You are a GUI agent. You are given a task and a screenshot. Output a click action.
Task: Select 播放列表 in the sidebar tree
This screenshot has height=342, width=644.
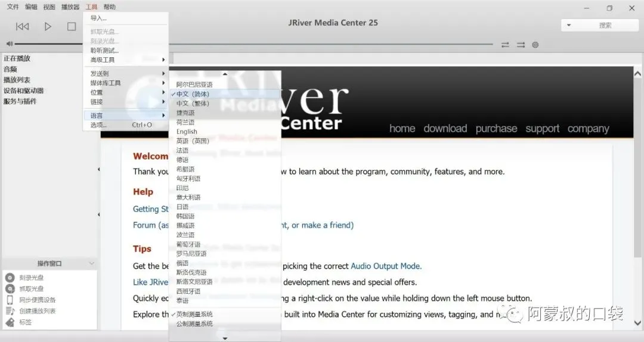pyautogui.click(x=17, y=80)
